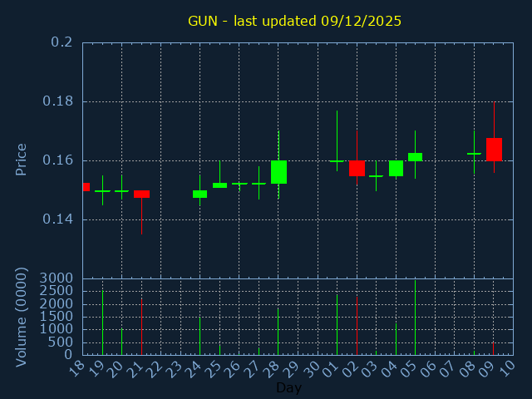Click the green volume bar on day 20
This screenshot has height=399, width=532.
(x=121, y=342)
